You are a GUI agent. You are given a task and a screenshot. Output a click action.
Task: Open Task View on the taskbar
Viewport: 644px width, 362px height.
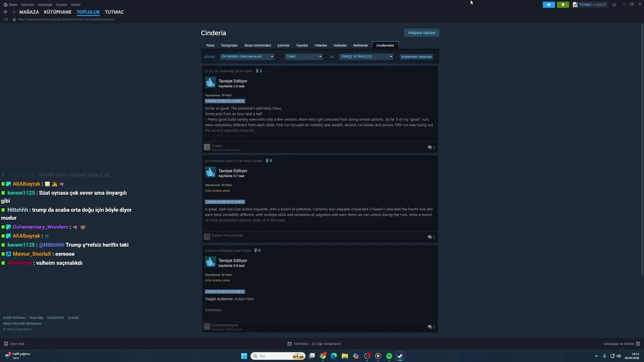[x=311, y=356]
